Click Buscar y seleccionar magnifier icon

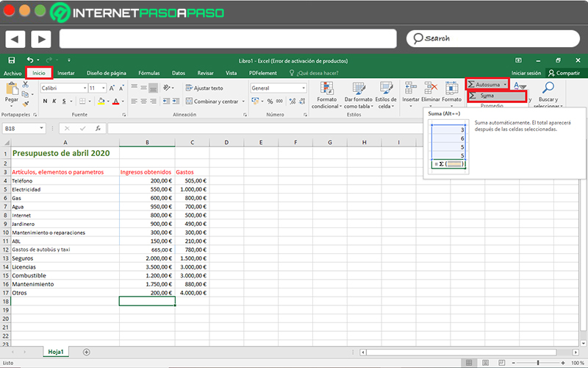pyautogui.click(x=548, y=88)
